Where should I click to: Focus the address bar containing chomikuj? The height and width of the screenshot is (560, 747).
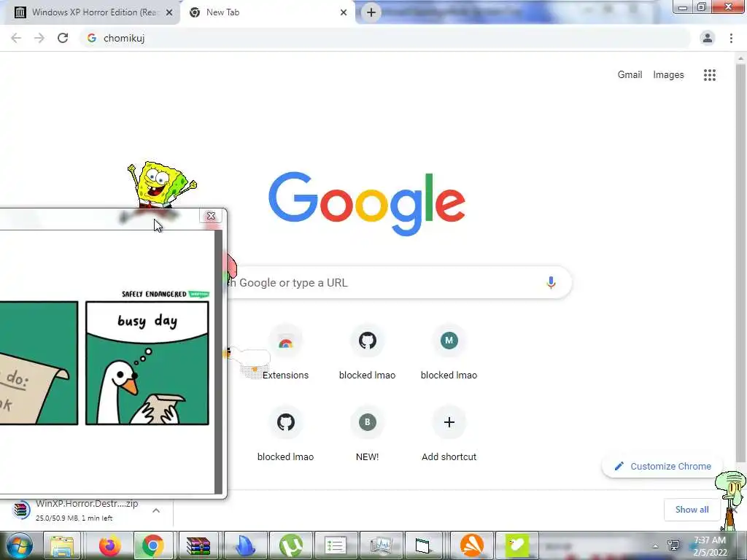point(385,38)
